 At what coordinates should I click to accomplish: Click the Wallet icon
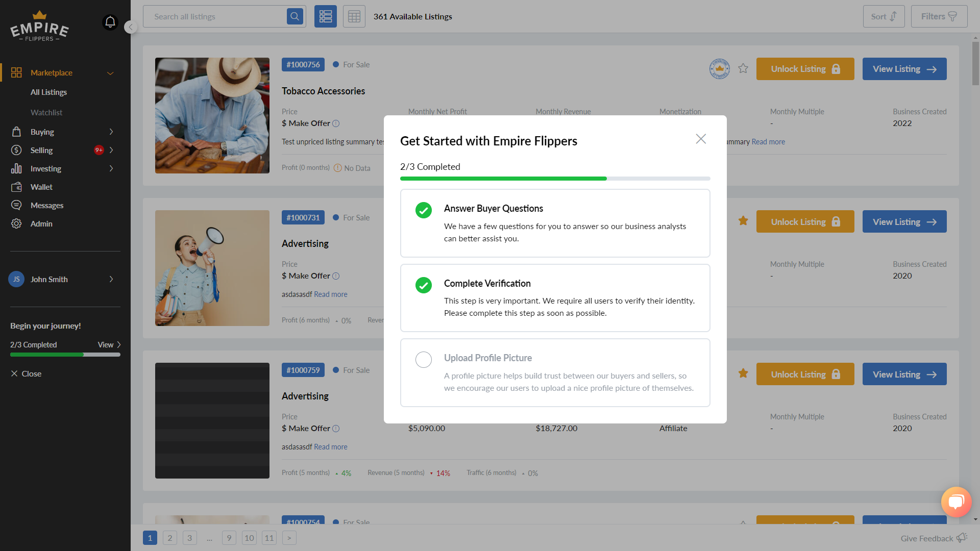click(16, 187)
